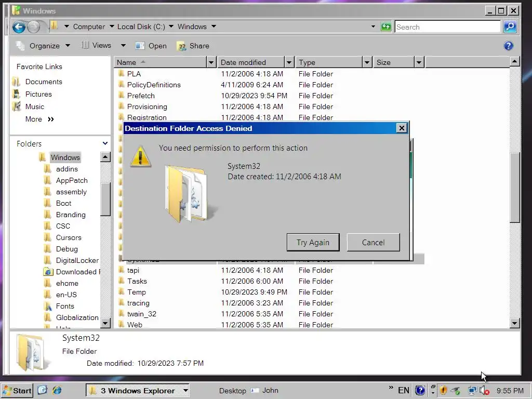Image resolution: width=532 pixels, height=399 pixels.
Task: Open the Organize menu
Action: 44,46
